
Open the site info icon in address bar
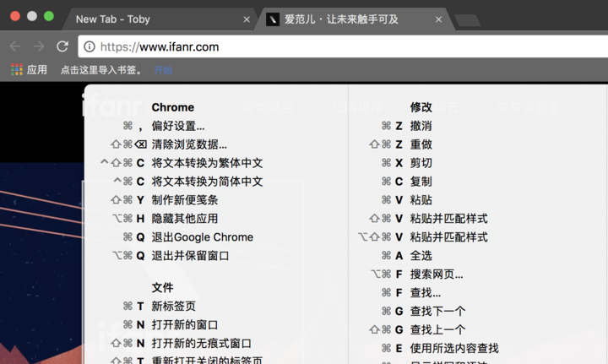tap(90, 47)
